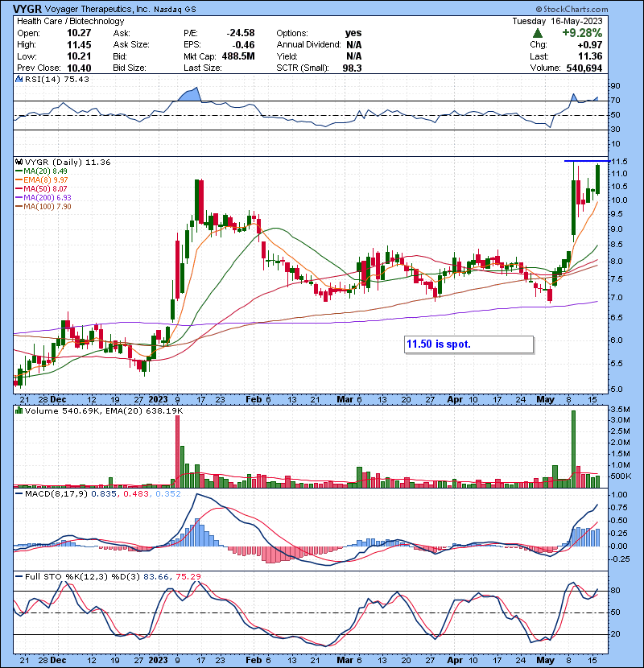
Task: Click the Nasdaq GS exchange label
Action: [175, 10]
